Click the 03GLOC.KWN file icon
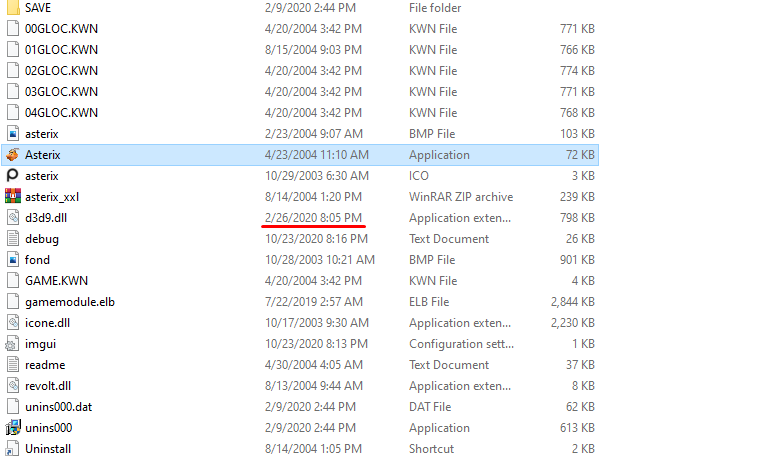This screenshot has width=757, height=461. (x=13, y=92)
